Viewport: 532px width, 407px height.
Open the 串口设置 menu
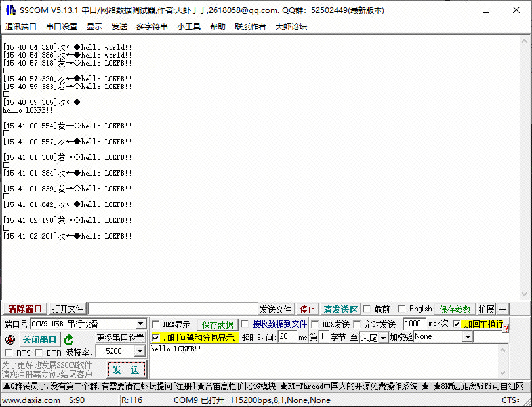[62, 26]
